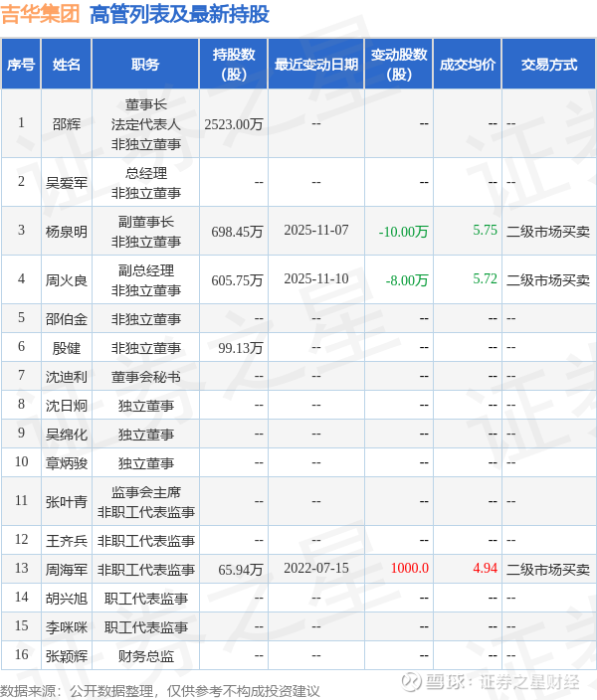597x700 pixels.
Task: Click the 吉华集团 title text
Action: [x=40, y=14]
